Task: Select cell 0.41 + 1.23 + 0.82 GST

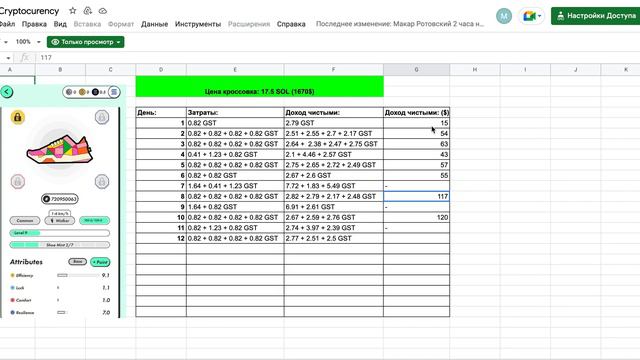Action: pyautogui.click(x=235, y=154)
